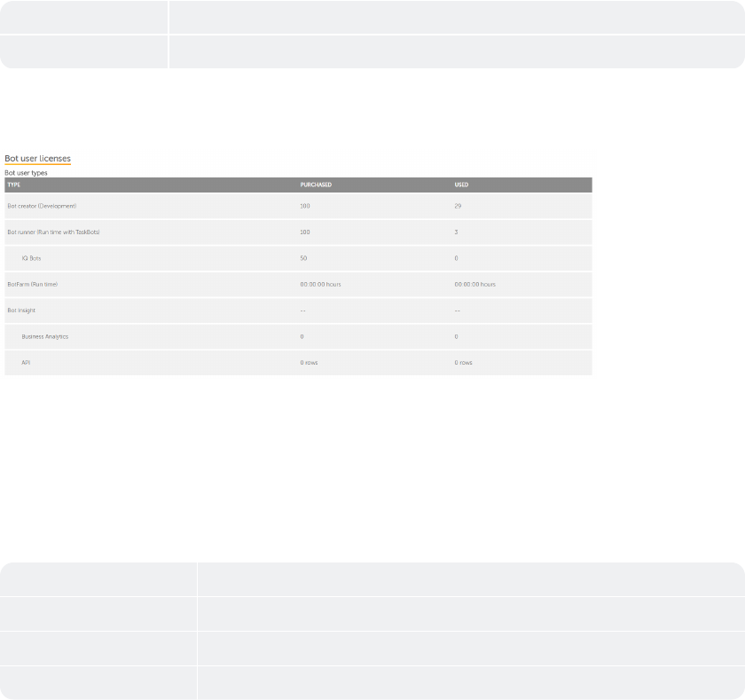Click the PURCHASED column header

(316, 185)
